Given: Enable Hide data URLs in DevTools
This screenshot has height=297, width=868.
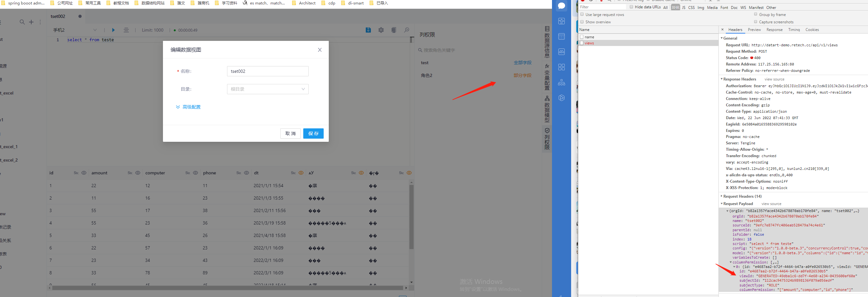Looking at the screenshot, I should 632,7.
